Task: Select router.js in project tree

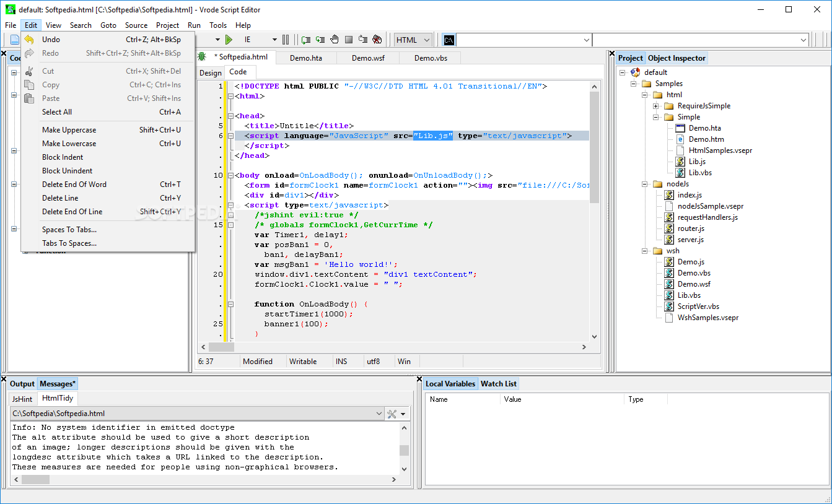Action: [691, 228]
